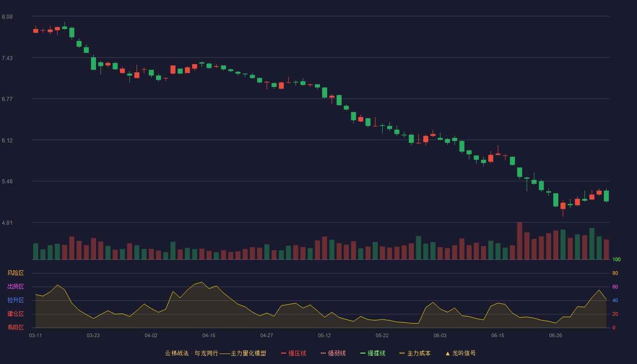The image size is (637, 364).
Task: Click the 5.46 price axis label
Action: click(7, 182)
